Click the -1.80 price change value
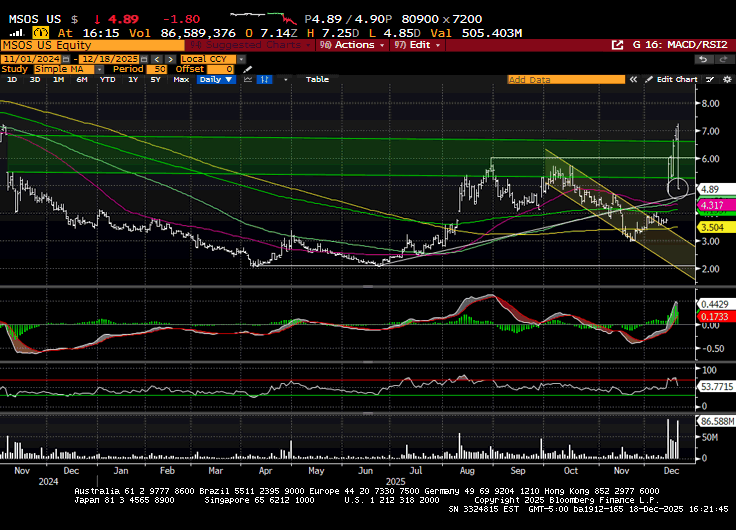The height and width of the screenshot is (530, 736). tap(181, 19)
